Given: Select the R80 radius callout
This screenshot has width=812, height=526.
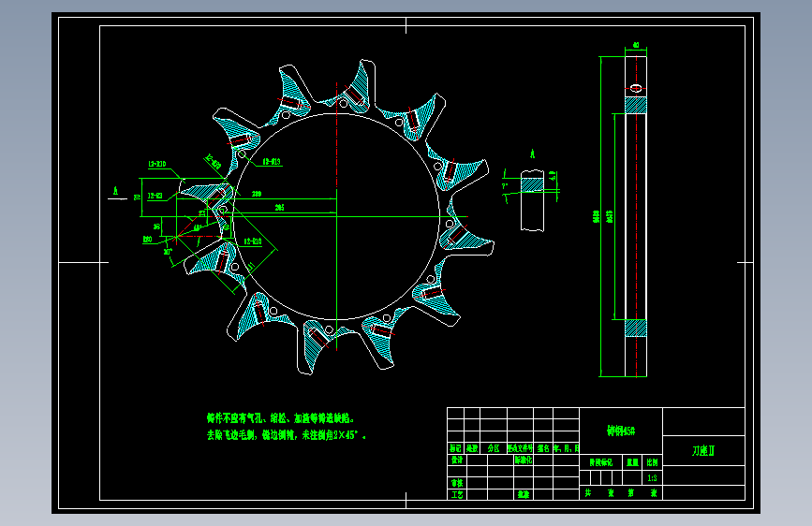Looking at the screenshot, I should tap(148, 240).
